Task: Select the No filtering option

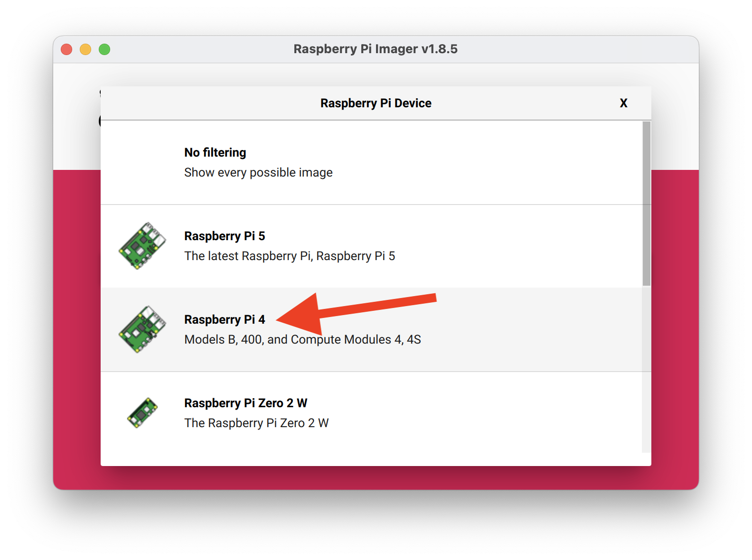Action: click(x=371, y=162)
